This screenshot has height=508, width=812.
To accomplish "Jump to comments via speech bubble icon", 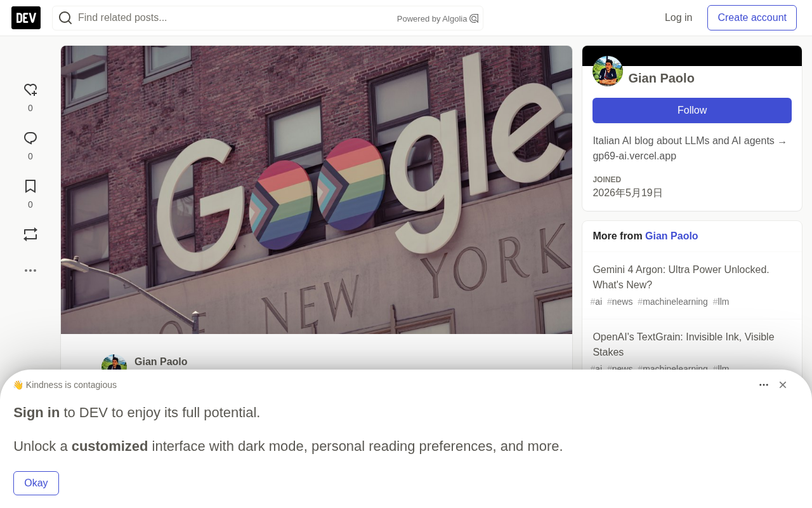I will click(30, 138).
